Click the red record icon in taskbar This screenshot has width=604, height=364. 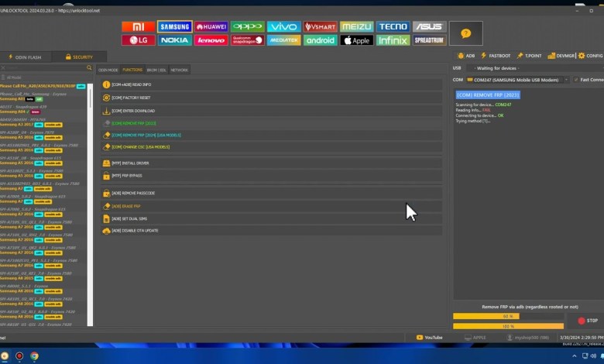tap(19, 356)
